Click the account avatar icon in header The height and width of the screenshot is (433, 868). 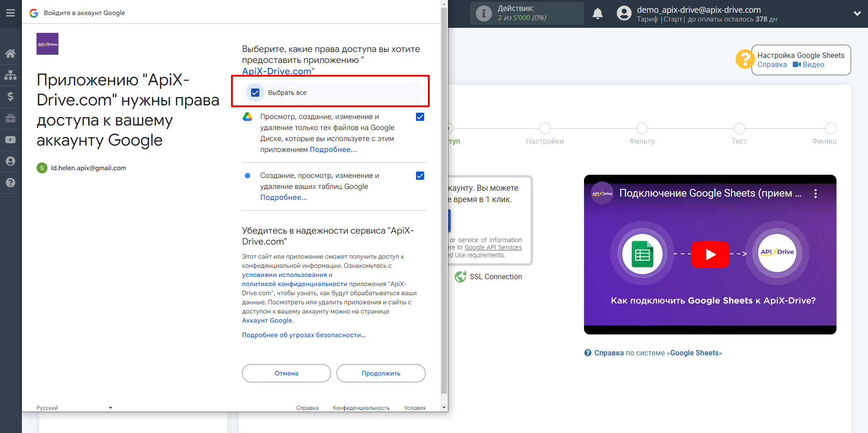point(624,13)
